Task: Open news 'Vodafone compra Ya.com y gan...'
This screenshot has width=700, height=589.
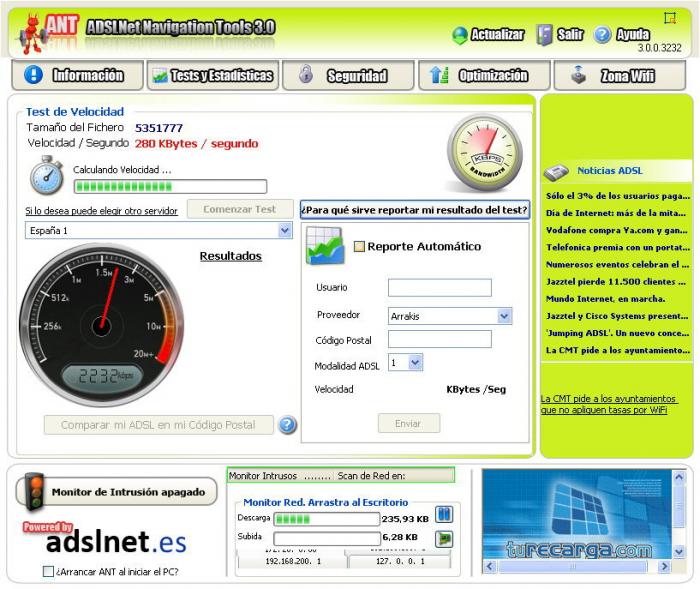Action: pos(617,230)
